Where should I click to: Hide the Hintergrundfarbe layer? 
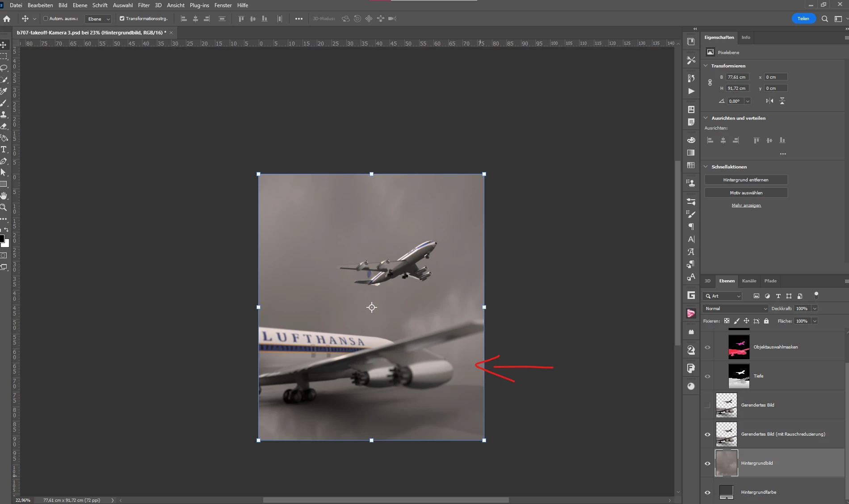click(707, 492)
